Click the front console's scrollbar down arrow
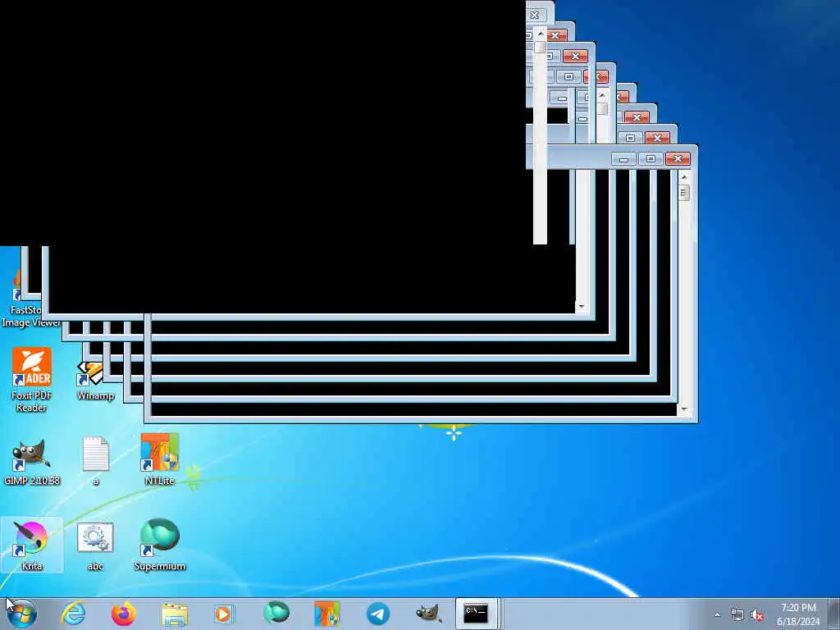 click(x=683, y=410)
